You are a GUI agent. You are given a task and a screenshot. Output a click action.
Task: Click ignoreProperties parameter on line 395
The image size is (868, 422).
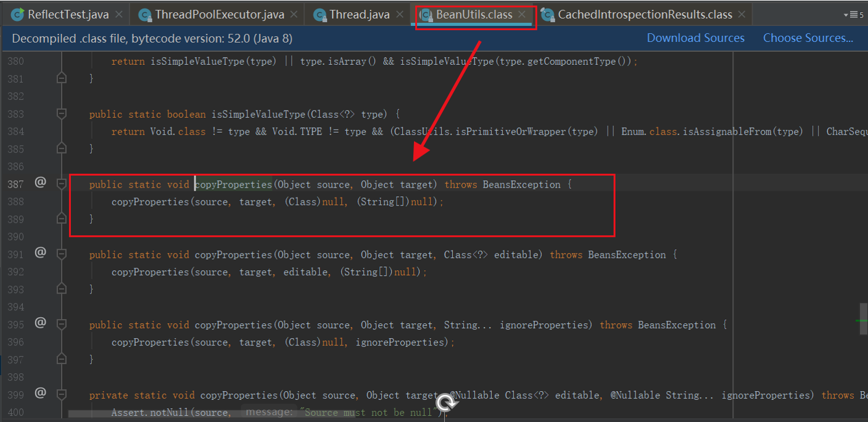543,325
